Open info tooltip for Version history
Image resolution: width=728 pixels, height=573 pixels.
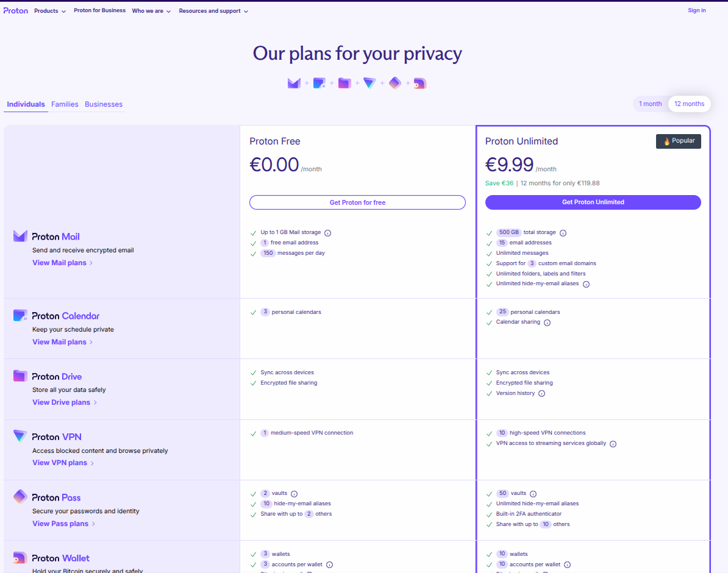(541, 394)
